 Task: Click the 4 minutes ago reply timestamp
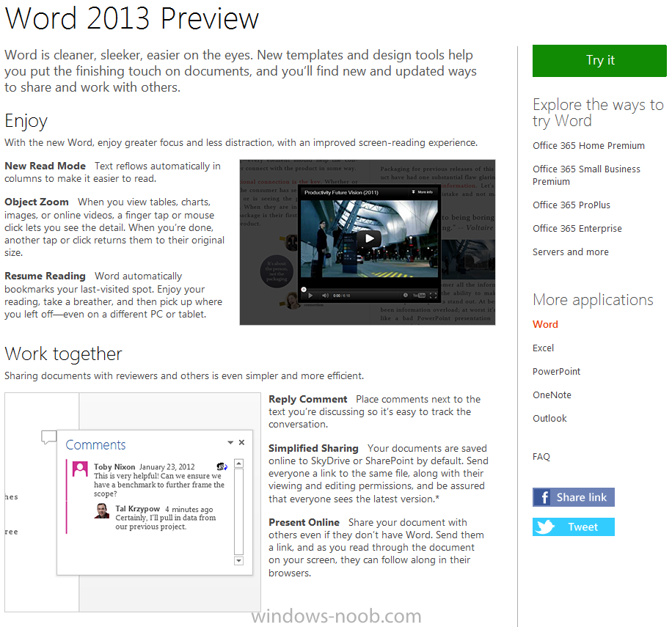(189, 509)
